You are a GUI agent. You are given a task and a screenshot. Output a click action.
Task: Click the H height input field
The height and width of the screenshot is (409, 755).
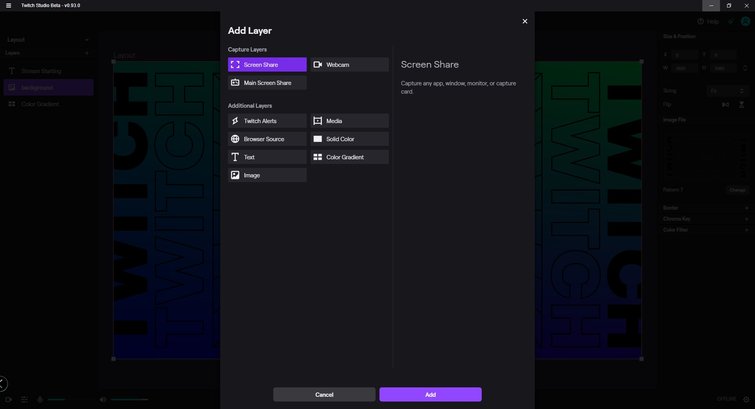[723, 68]
